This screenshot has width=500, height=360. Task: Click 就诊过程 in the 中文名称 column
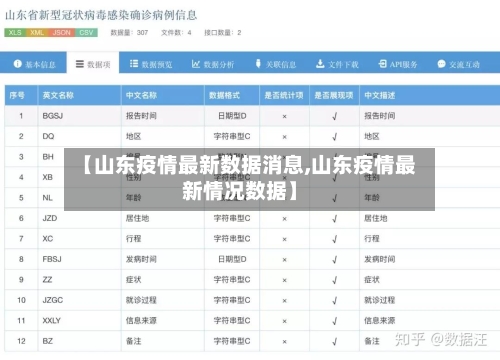tap(141, 300)
